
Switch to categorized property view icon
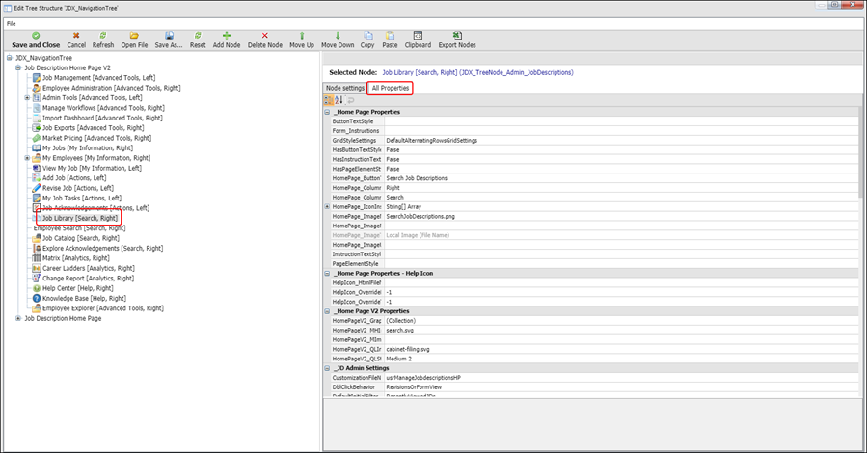coord(329,100)
